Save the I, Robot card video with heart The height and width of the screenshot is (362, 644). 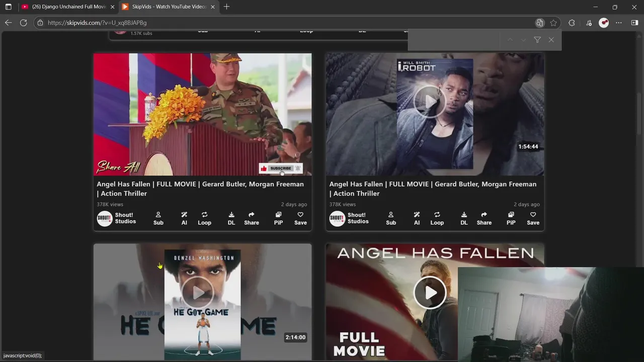[x=533, y=219]
